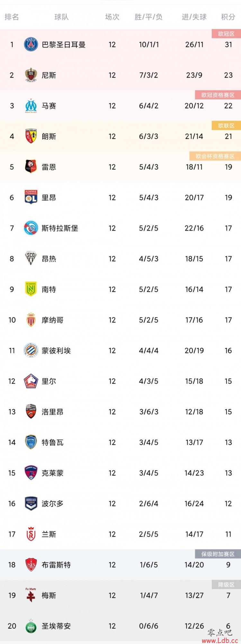The image size is (241, 644).
Task: Click the Lyon OL badge
Action: click(31, 197)
